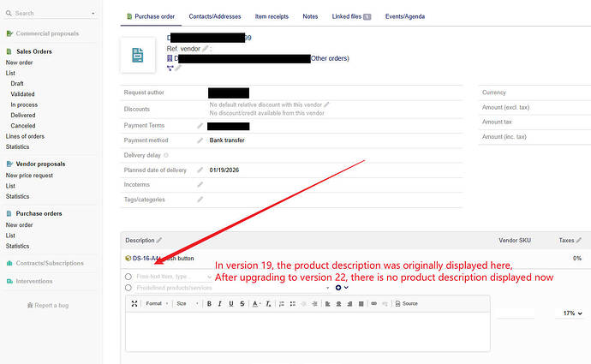Image resolution: width=591 pixels, height=364 pixels.
Task: Select the free-text item radio button
Action: (x=128, y=277)
